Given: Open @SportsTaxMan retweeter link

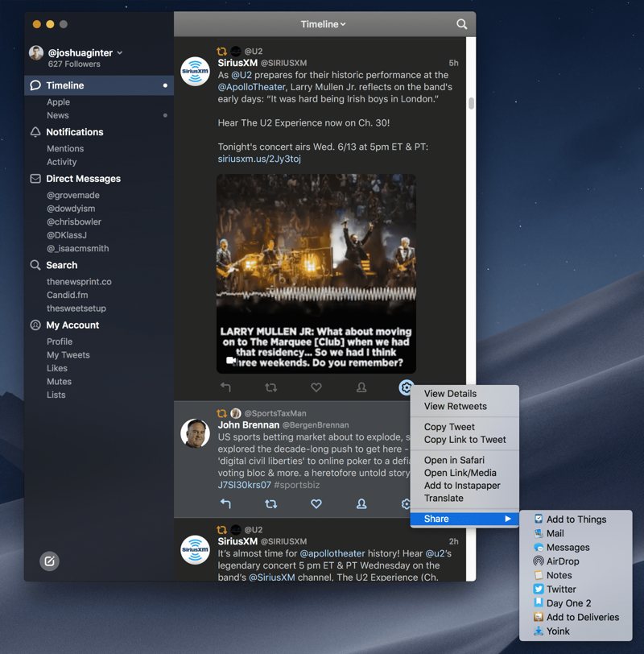Looking at the screenshot, I should coord(275,413).
